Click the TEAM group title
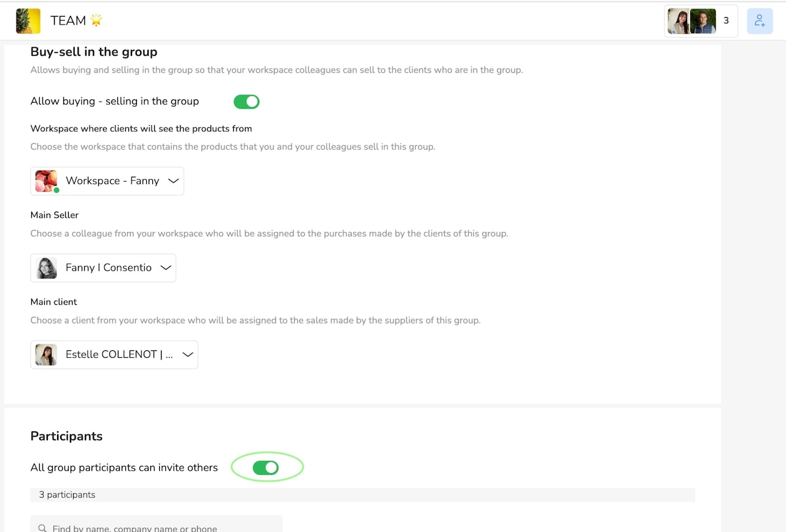Viewport: 786px width, 532px height. click(68, 21)
